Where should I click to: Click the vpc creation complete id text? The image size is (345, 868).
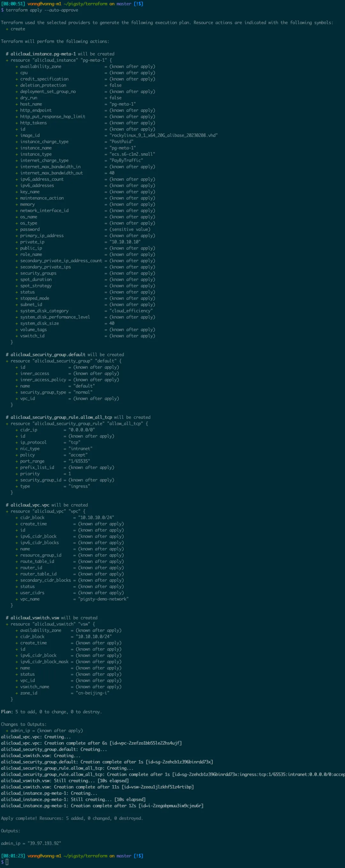[146, 743]
